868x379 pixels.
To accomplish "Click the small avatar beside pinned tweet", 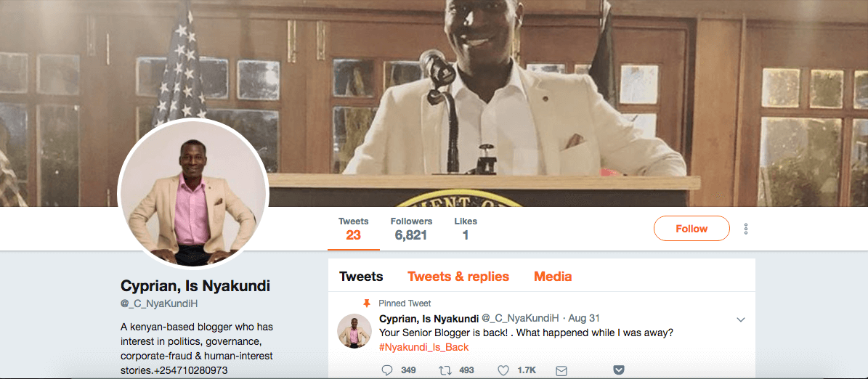I will pos(354,331).
